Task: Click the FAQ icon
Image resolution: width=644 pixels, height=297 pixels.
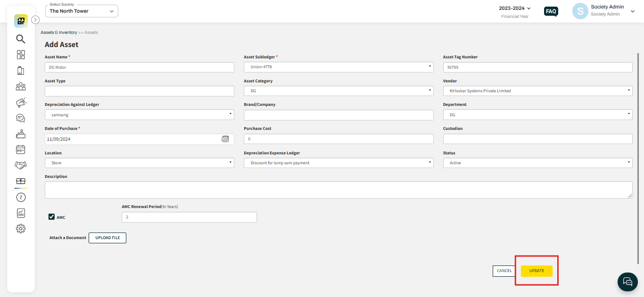Action: click(x=551, y=11)
